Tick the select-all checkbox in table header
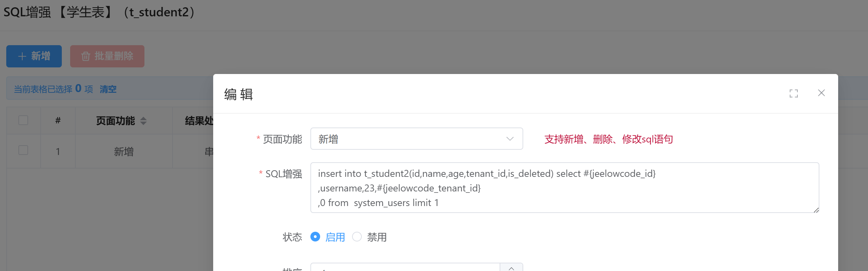This screenshot has height=271, width=868. coord(23,120)
